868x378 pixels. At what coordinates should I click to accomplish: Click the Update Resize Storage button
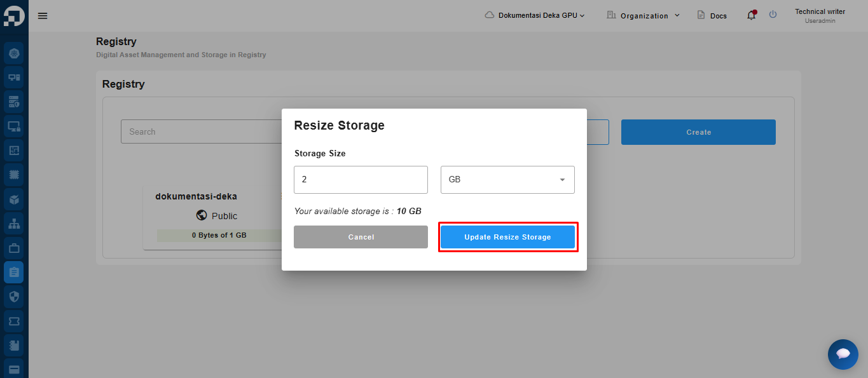click(x=507, y=237)
